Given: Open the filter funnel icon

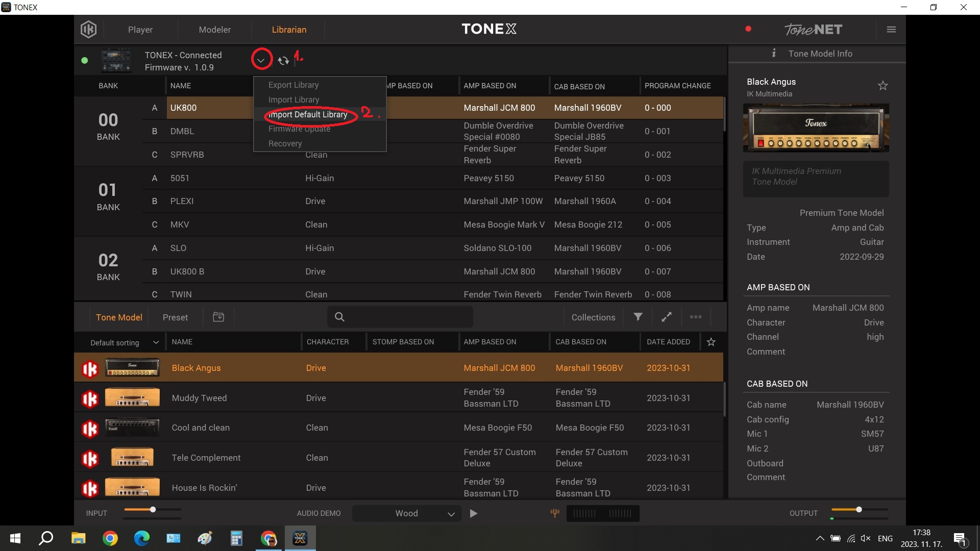Looking at the screenshot, I should 638,317.
